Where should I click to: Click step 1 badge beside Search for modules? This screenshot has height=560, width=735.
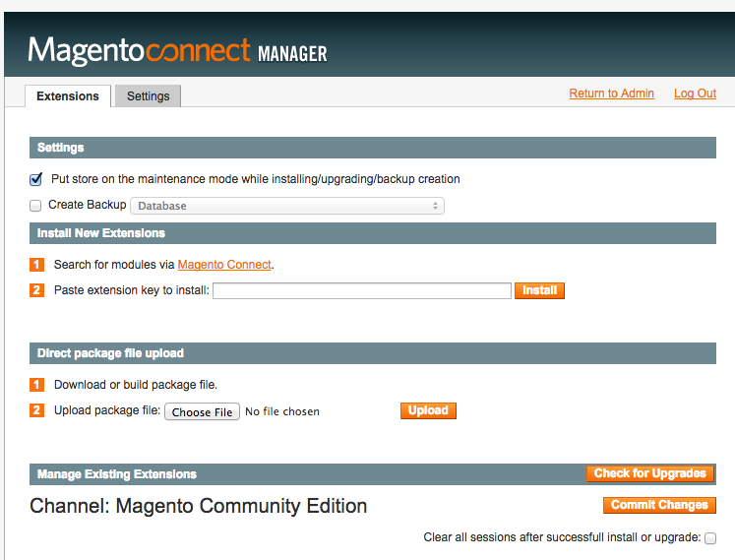36,265
